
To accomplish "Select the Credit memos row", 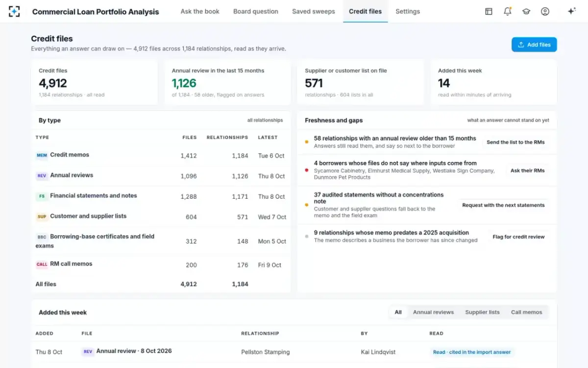I will tap(161, 156).
